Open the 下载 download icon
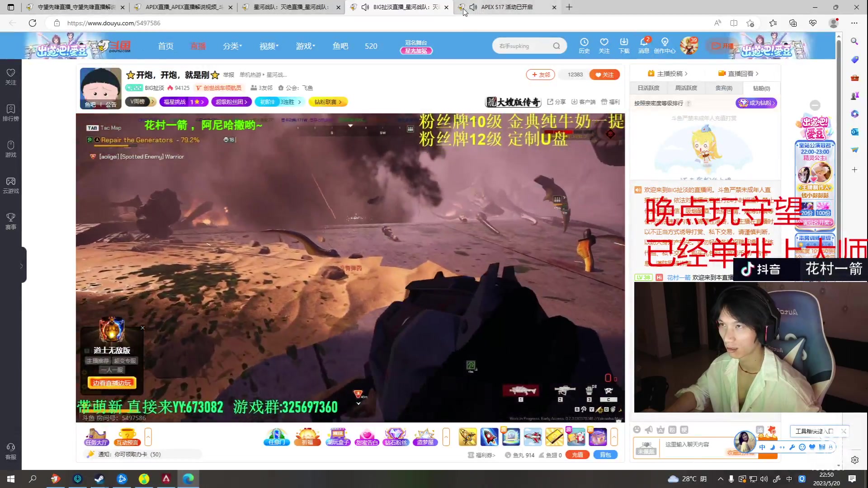The width and height of the screenshot is (868, 488). (x=624, y=46)
